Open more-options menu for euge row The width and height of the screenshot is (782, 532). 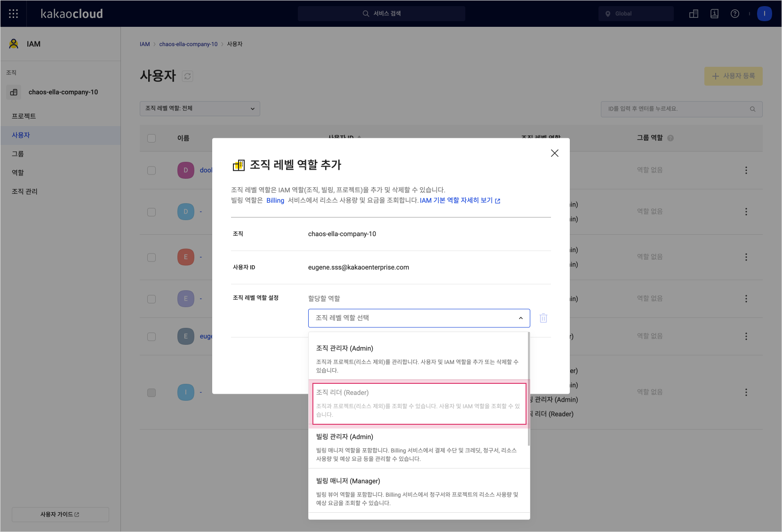point(746,336)
